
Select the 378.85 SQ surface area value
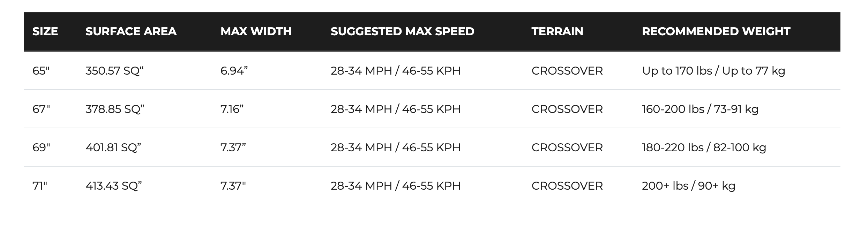pyautogui.click(x=115, y=109)
